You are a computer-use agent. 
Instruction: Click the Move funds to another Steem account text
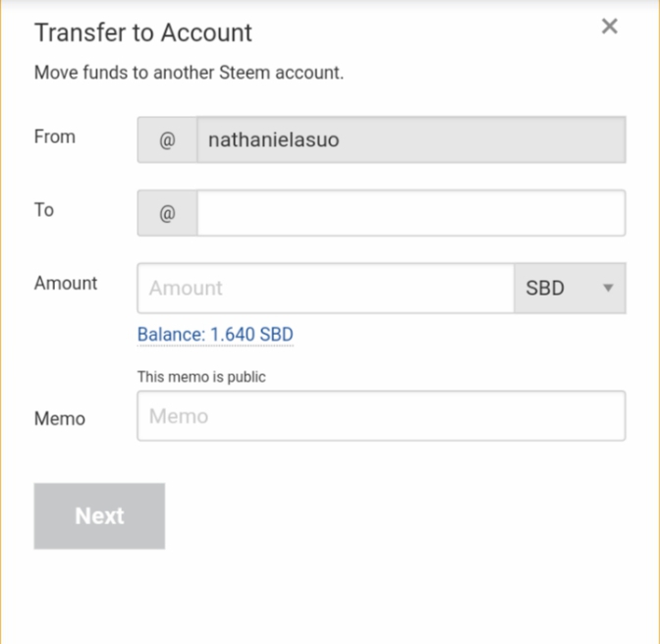[189, 73]
